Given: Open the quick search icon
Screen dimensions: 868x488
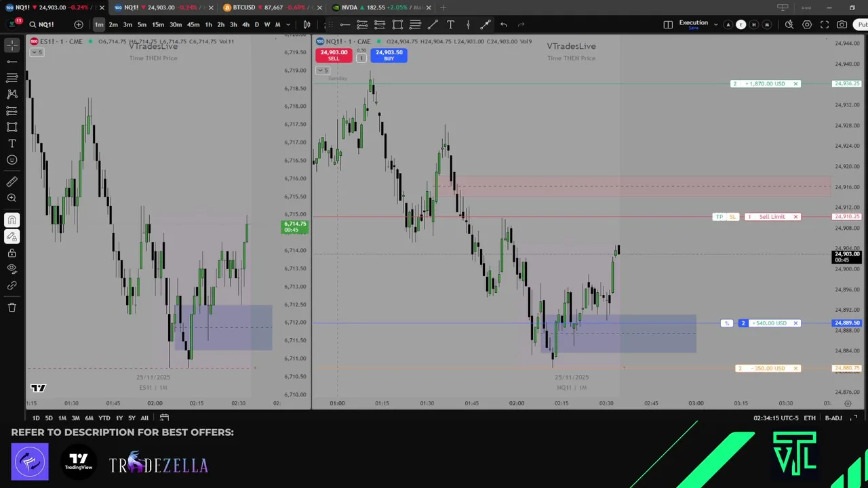Looking at the screenshot, I should (789, 24).
